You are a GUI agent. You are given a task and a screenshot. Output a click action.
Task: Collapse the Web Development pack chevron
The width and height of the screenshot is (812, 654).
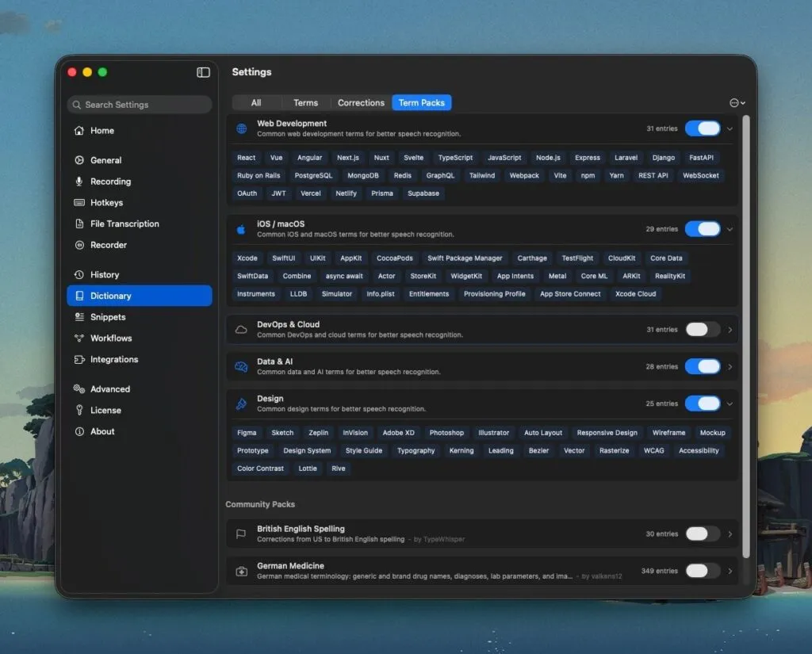pyautogui.click(x=730, y=128)
